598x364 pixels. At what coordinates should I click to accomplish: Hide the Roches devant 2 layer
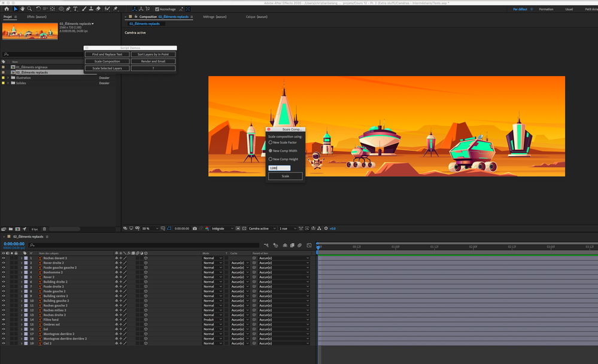[4, 258]
